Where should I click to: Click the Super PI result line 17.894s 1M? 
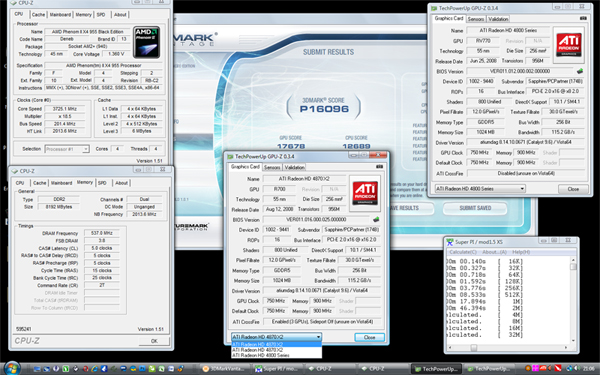pos(485,302)
